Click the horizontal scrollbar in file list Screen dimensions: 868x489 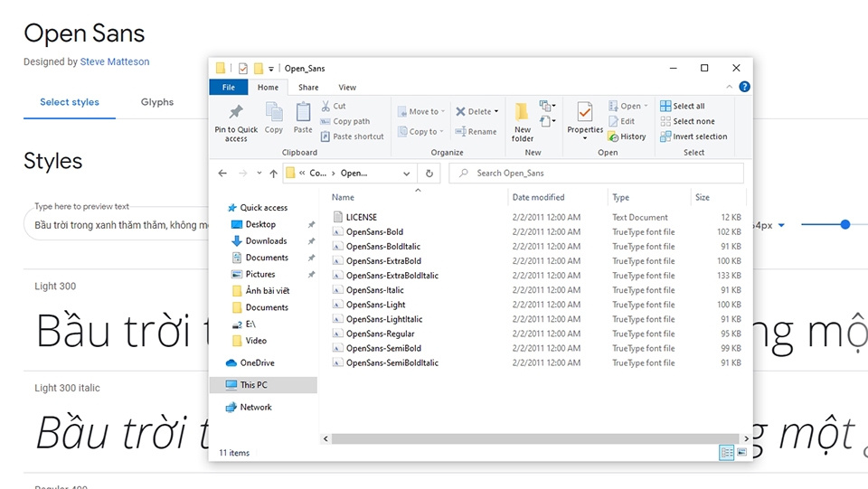pyautogui.click(x=534, y=438)
